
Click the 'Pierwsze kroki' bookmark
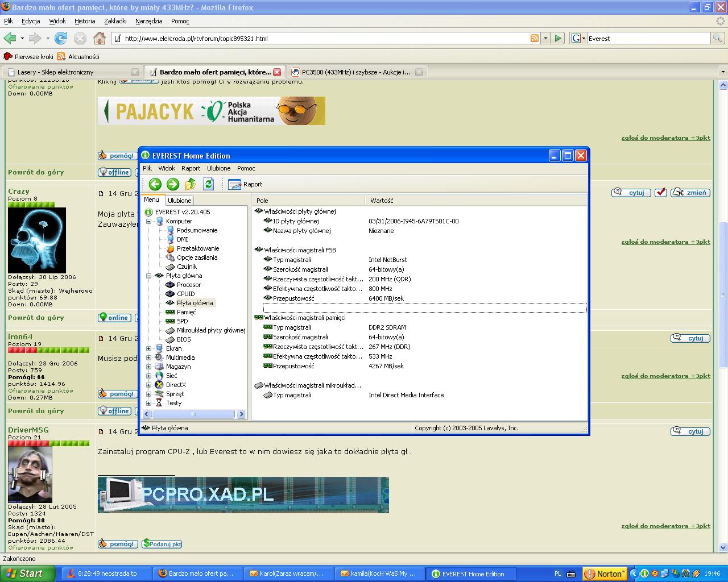(28, 57)
